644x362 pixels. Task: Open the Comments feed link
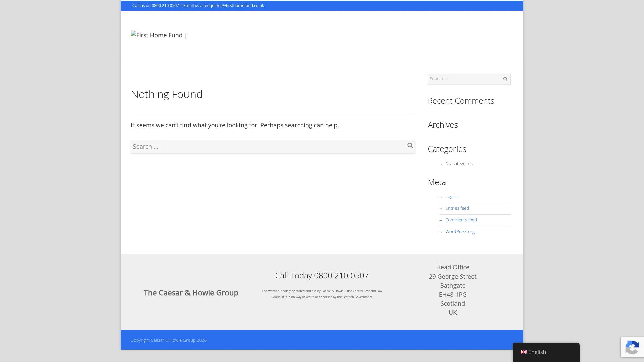(x=461, y=220)
